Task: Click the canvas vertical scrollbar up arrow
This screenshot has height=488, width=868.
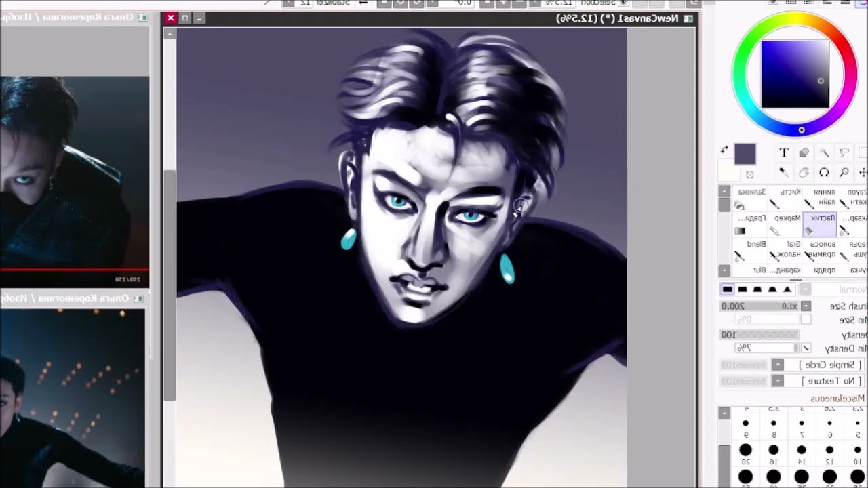Action: (x=170, y=32)
